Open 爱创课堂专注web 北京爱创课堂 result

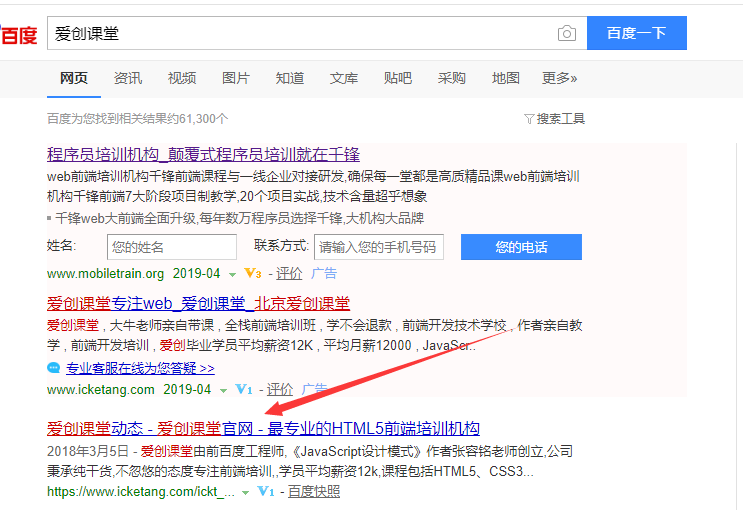tap(198, 303)
